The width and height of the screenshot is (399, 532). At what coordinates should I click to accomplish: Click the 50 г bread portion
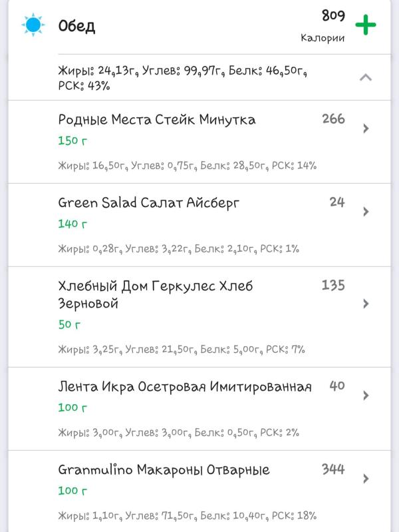click(69, 325)
